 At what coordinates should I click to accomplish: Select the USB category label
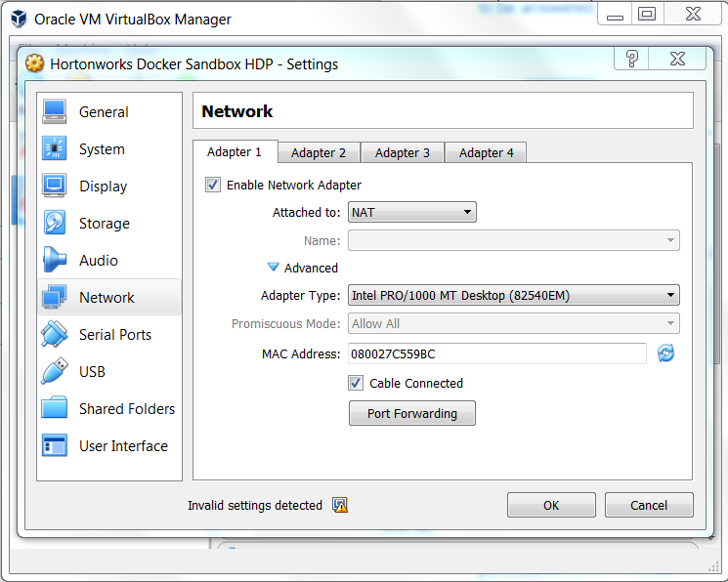93,372
